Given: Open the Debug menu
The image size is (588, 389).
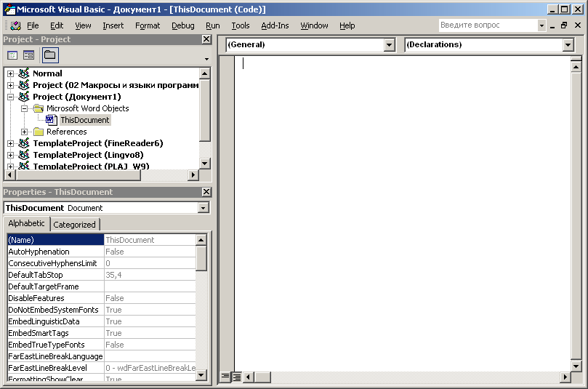Looking at the screenshot, I should tap(183, 25).
